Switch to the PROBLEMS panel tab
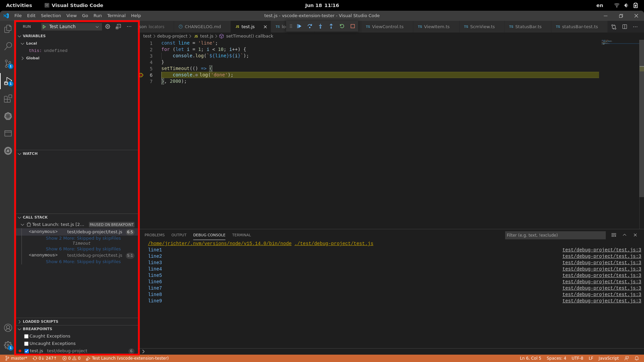Screen dimensions: 644x362 (154, 235)
